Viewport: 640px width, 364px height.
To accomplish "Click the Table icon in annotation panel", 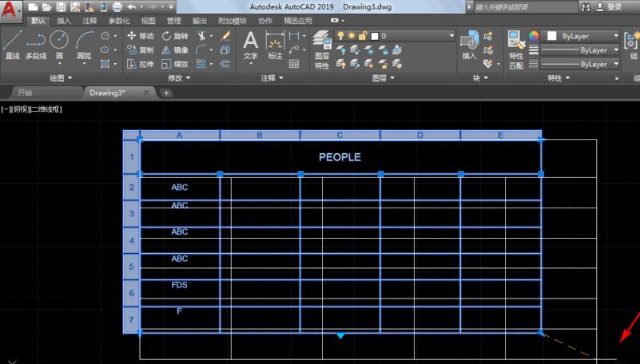I will click(x=294, y=64).
